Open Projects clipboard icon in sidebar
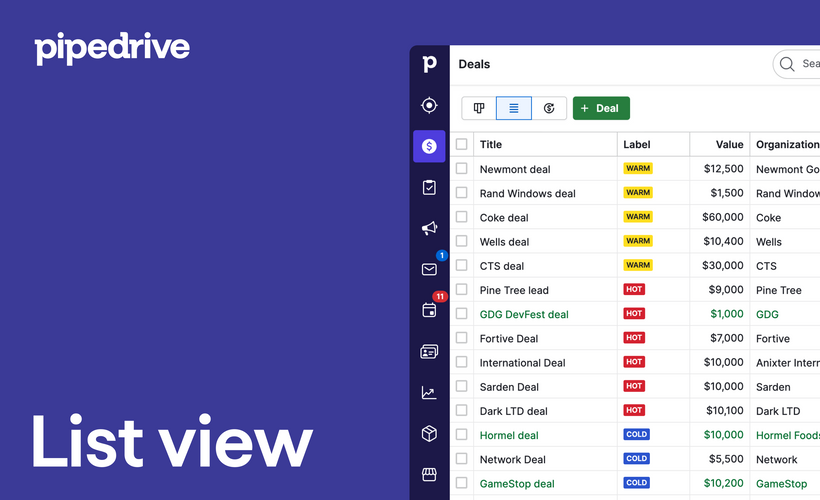 tap(429, 187)
